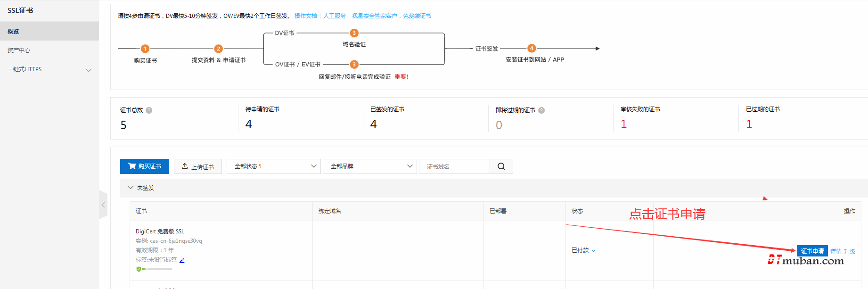This screenshot has width=868, height=289.
Task: Click help icon beside 即将过期的证书
Action: pos(541,110)
